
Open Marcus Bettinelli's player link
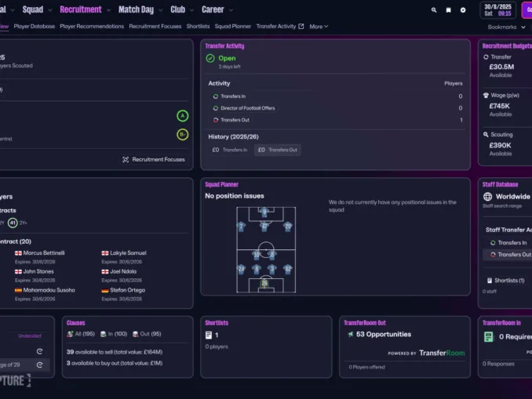click(x=44, y=253)
